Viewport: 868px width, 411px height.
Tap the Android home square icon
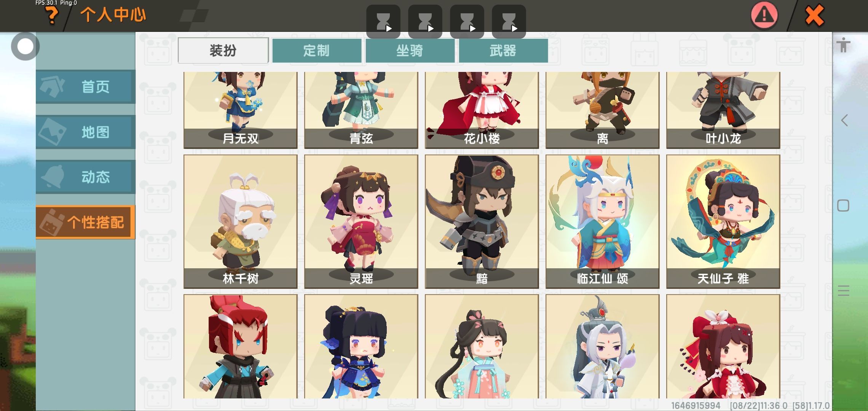pyautogui.click(x=843, y=205)
